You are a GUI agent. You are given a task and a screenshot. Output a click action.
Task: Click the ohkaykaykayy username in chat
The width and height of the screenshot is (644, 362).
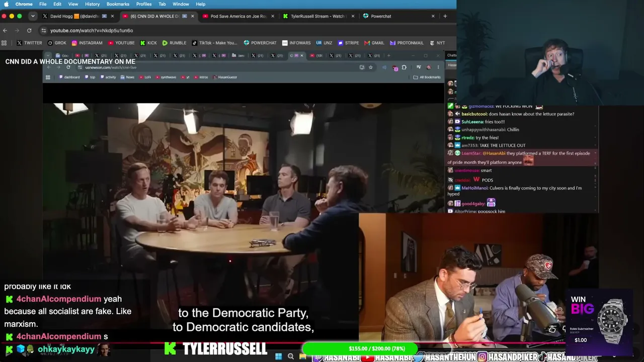click(66, 349)
